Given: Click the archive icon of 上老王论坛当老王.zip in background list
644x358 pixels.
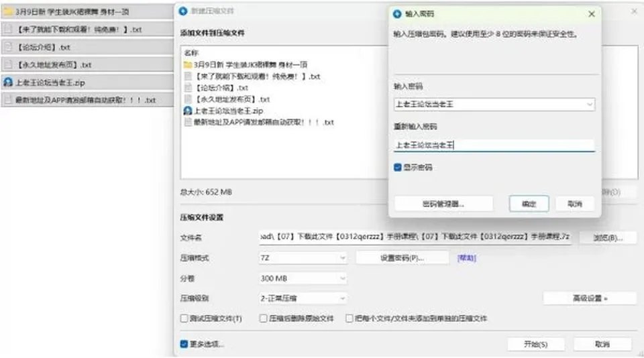Looking at the screenshot, I should pos(8,82).
